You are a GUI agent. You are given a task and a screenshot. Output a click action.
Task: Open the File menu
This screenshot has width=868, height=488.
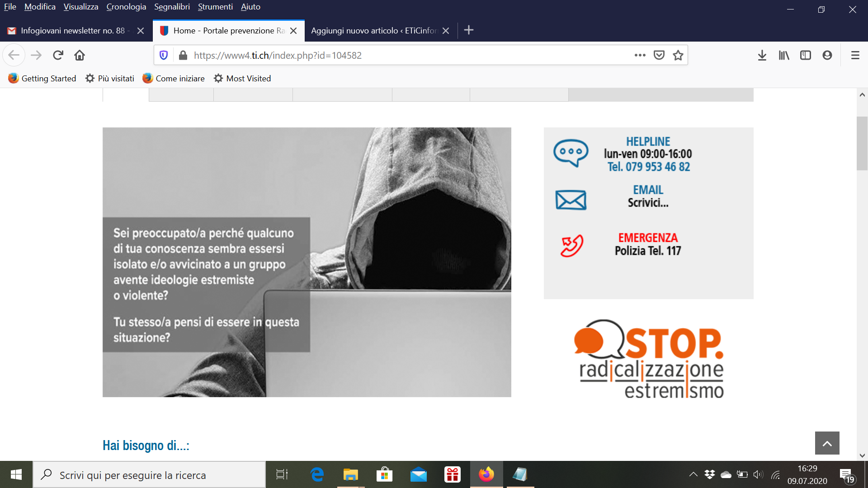[10, 7]
